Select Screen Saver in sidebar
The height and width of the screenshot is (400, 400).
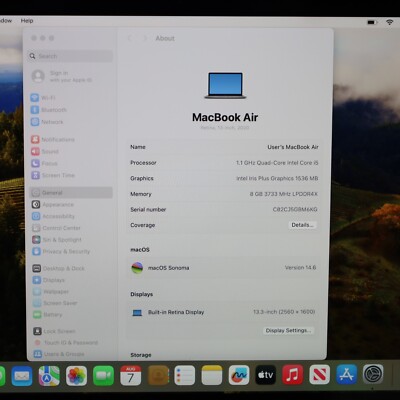pos(55,303)
